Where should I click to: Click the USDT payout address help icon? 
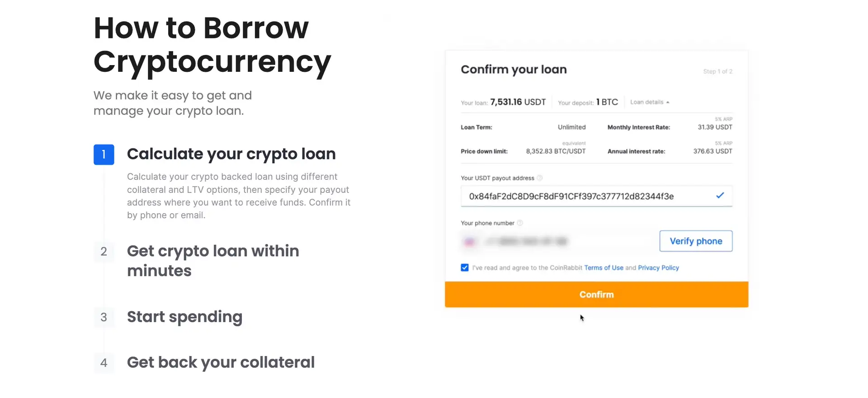539,178
